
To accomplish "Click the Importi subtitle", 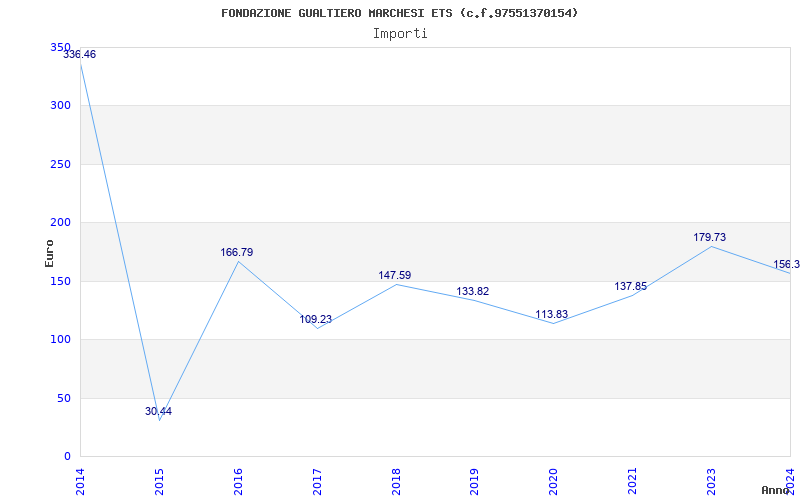I will click(x=400, y=34).
